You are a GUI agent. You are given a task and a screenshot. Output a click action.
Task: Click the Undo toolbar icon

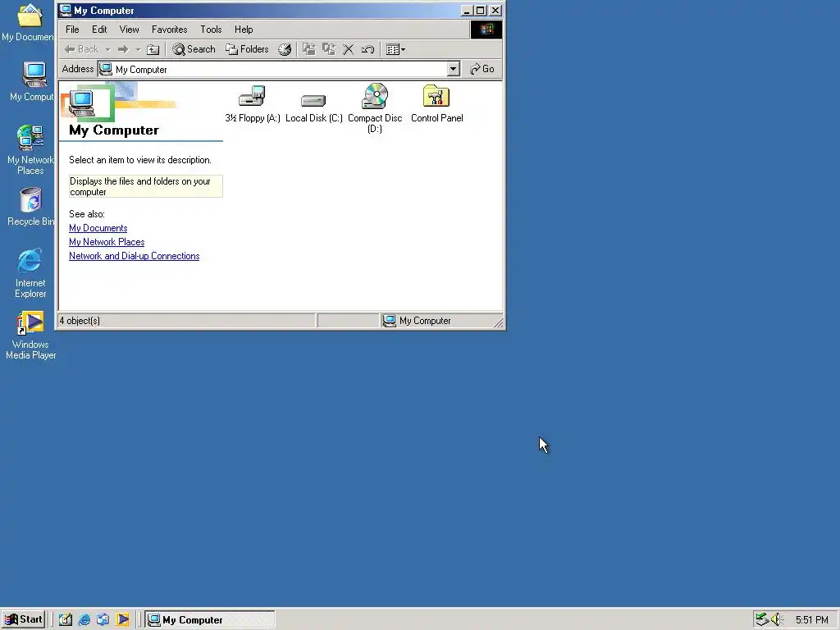[367, 49]
